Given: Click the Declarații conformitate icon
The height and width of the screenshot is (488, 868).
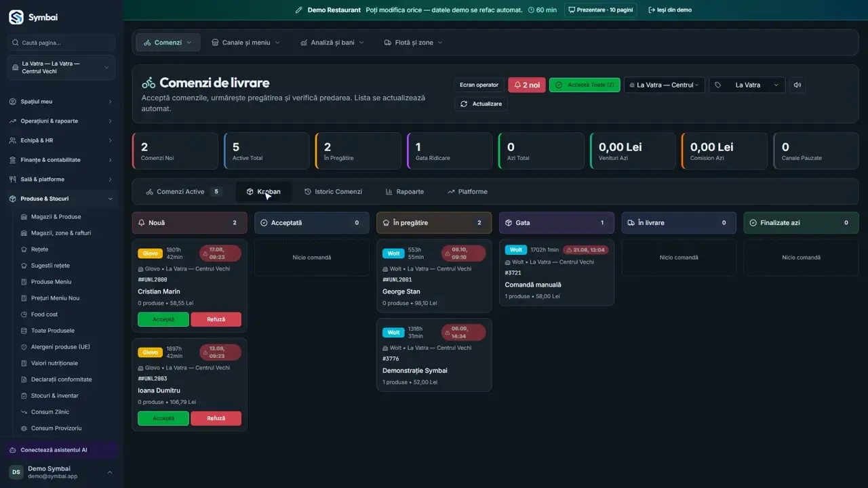Looking at the screenshot, I should click(24, 380).
